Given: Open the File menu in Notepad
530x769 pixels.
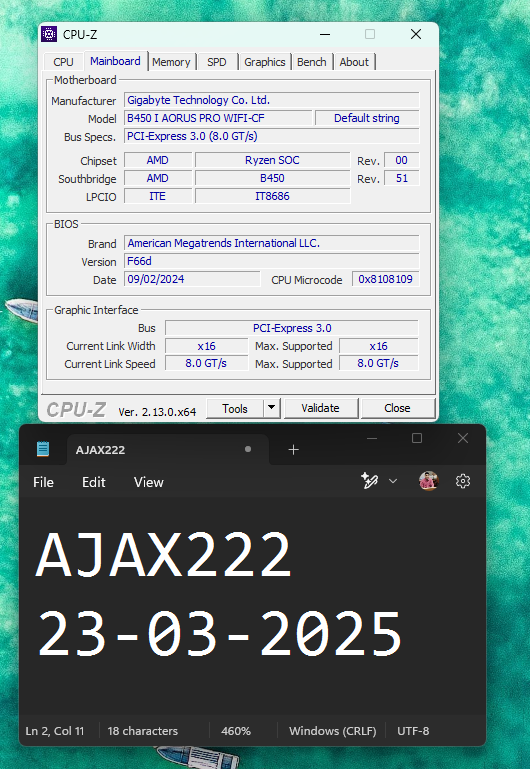Looking at the screenshot, I should tap(43, 482).
